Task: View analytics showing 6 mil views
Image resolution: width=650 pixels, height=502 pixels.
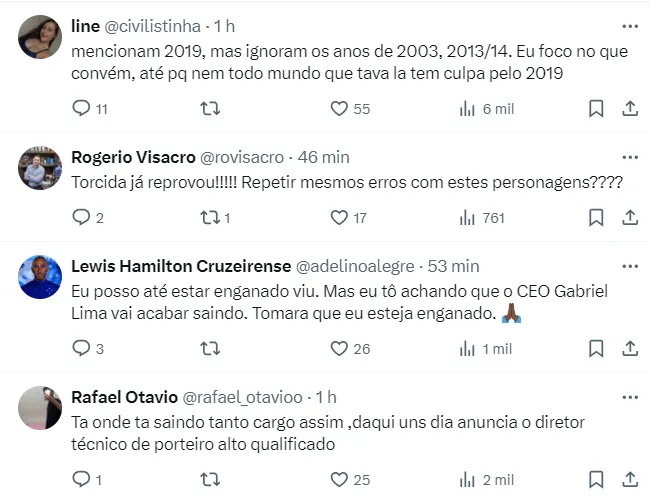Action: pyautogui.click(x=467, y=109)
